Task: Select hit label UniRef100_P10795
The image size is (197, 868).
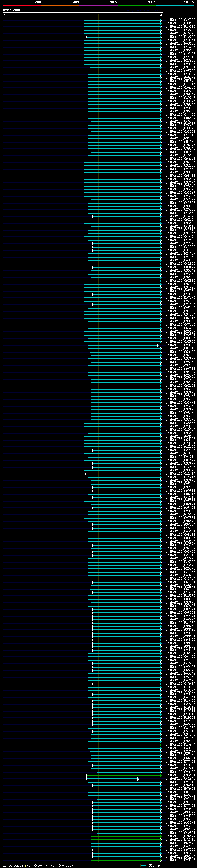Action: tap(180, 37)
